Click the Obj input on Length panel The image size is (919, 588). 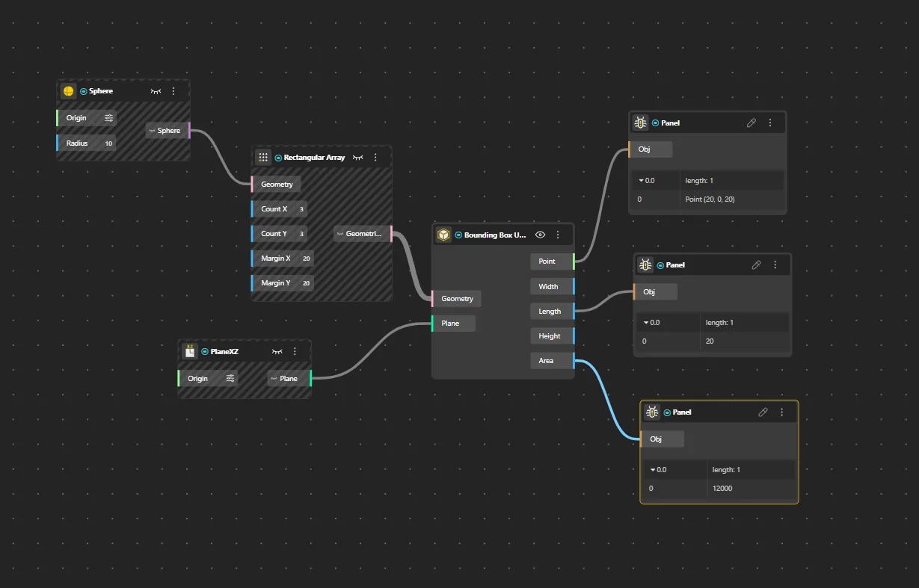[656, 292]
